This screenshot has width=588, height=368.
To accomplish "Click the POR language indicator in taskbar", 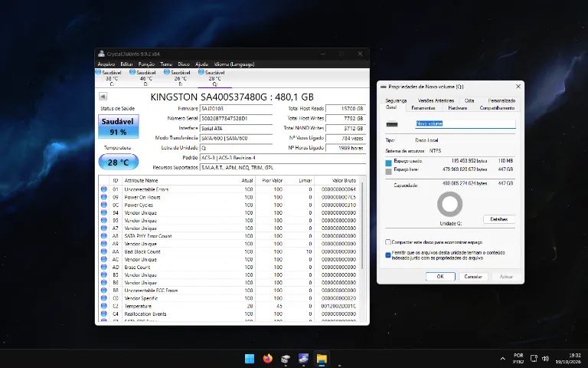I will [x=518, y=359].
